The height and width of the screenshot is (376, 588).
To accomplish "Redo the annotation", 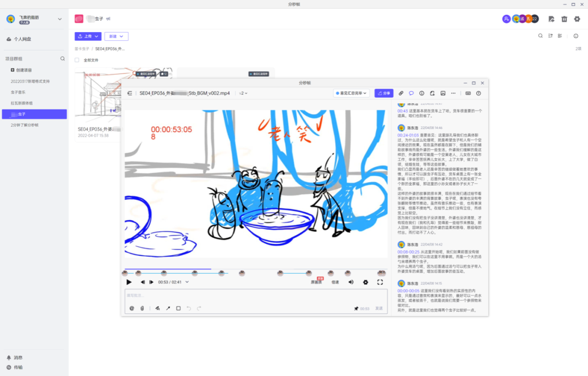I will [x=199, y=308].
